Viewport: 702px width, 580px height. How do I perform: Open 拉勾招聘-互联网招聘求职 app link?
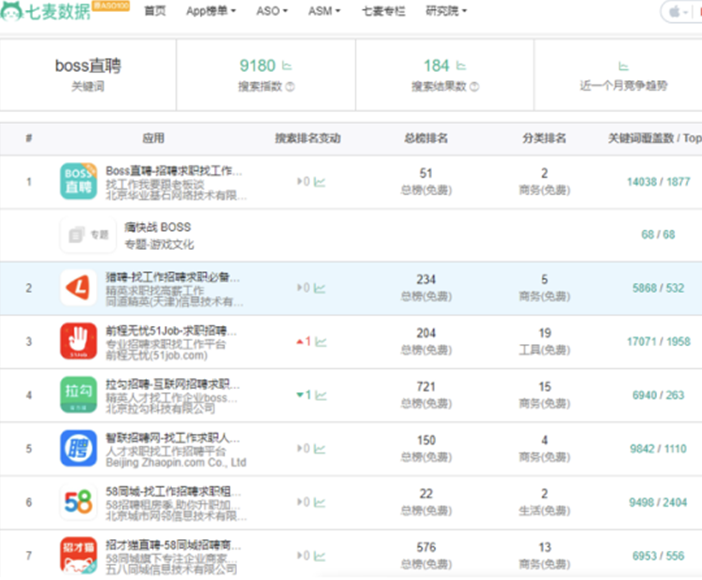173,384
